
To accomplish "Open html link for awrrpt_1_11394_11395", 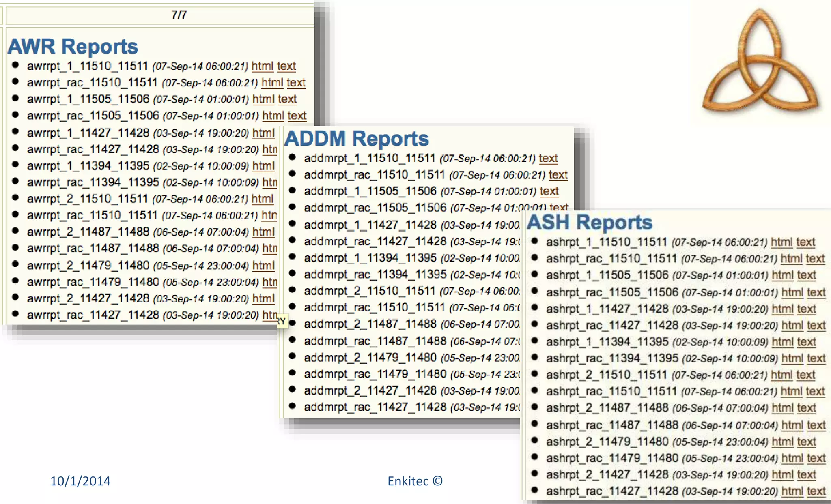I will pyautogui.click(x=263, y=166).
